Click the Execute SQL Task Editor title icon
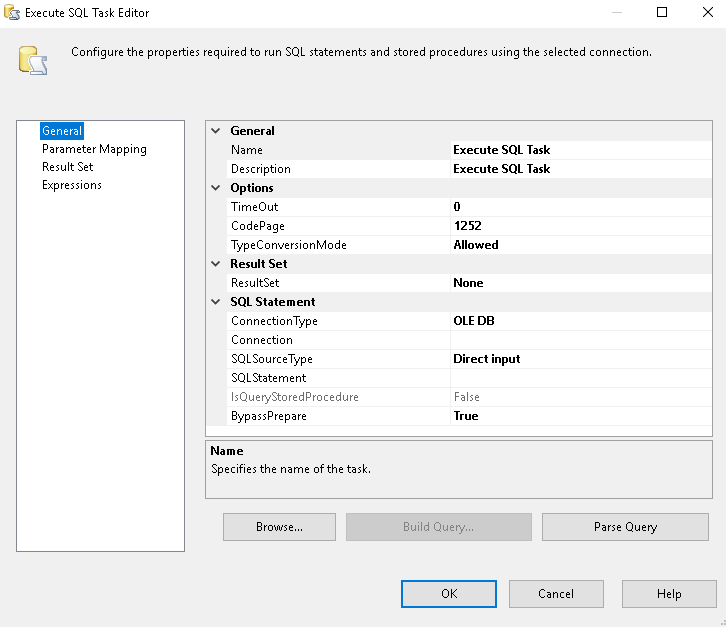Viewport: 726px width, 627px height. pyautogui.click(x=12, y=13)
